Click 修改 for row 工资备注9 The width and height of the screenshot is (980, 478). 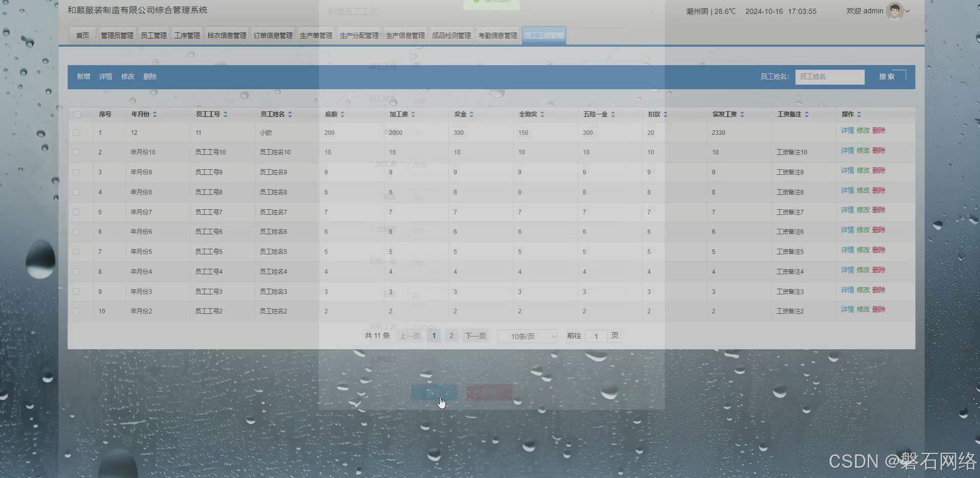[863, 170]
